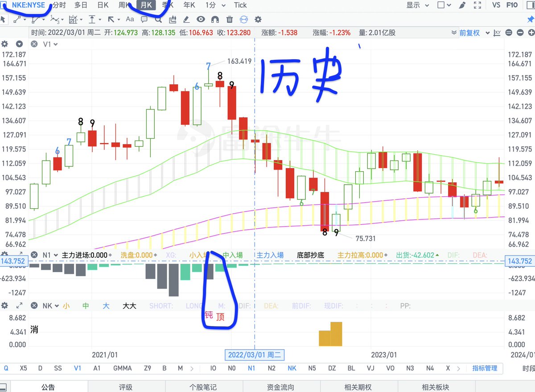Screen dimensions: 535x392
Task: Select the pencil edit drawing tool
Action: tap(187, 19)
